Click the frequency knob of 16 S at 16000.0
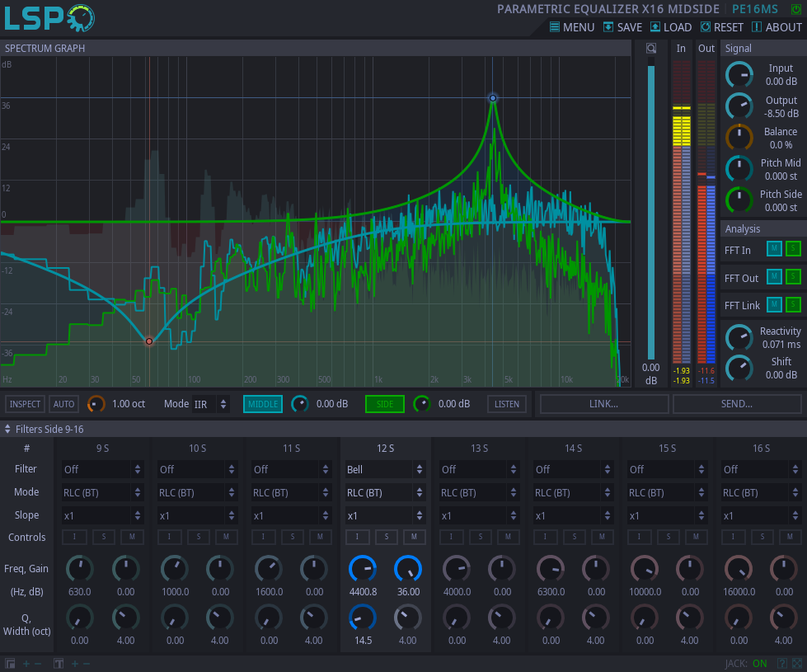This screenshot has height=672, width=807. (739, 569)
